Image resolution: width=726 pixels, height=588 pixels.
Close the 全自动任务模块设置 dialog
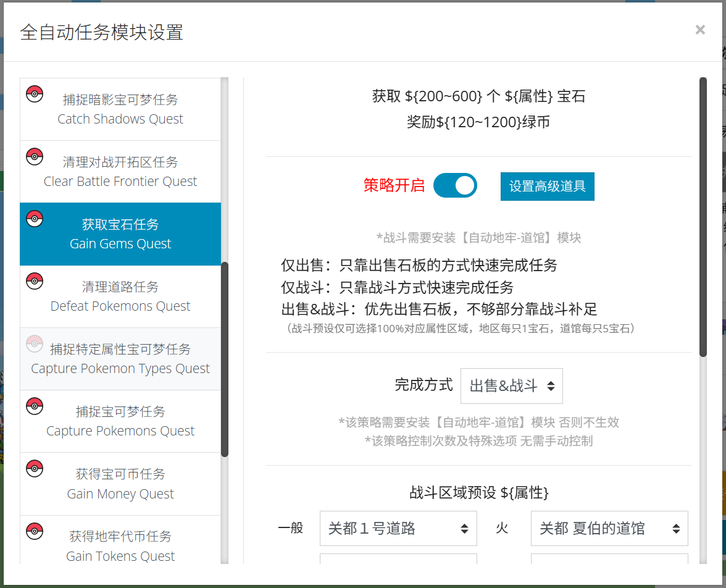[x=699, y=30]
